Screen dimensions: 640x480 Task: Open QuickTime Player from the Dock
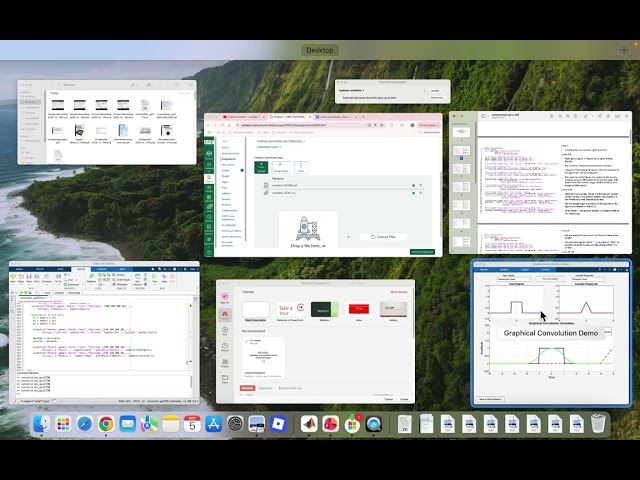(x=373, y=424)
